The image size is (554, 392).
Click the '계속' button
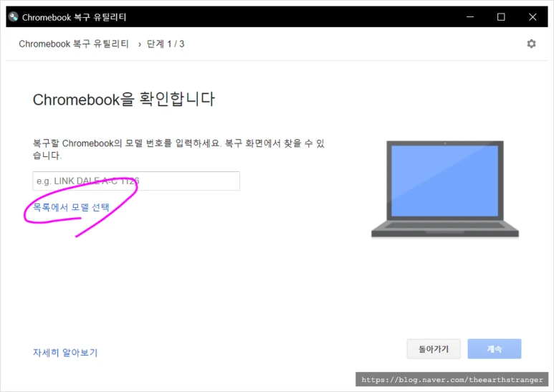click(495, 349)
